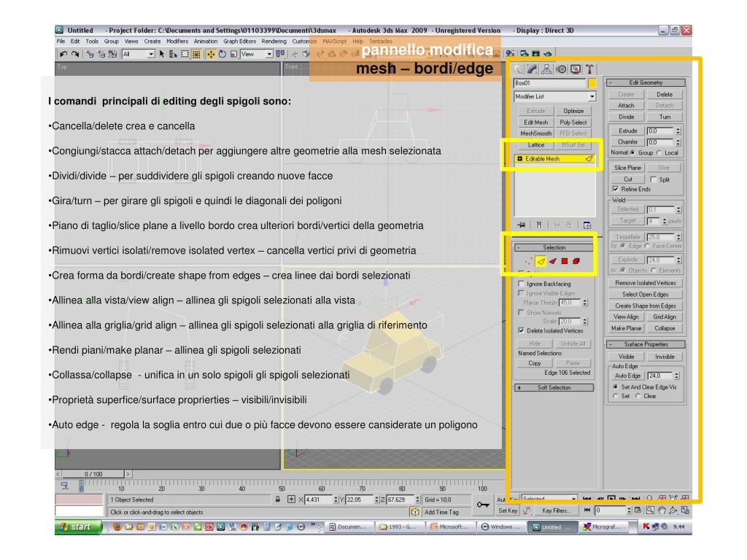This screenshot has height=560, width=747.
Task: Activate the Select and Move tool
Action: (211, 54)
